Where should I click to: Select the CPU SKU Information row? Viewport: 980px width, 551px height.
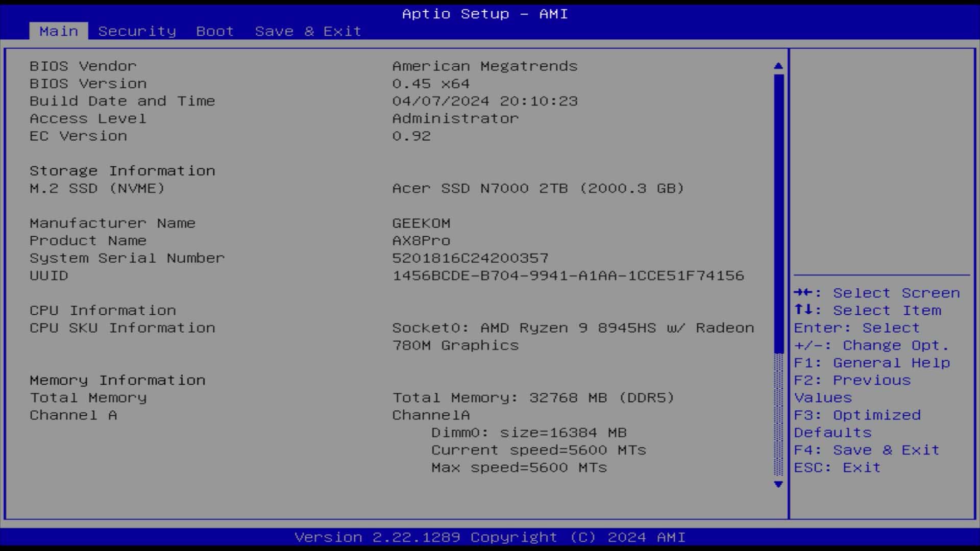(x=122, y=328)
